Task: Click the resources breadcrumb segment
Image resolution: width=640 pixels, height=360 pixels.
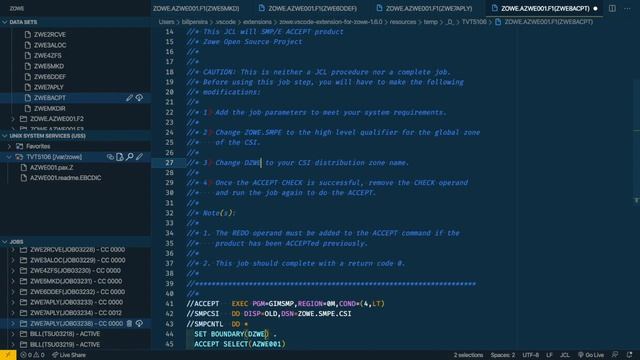Action: point(402,22)
